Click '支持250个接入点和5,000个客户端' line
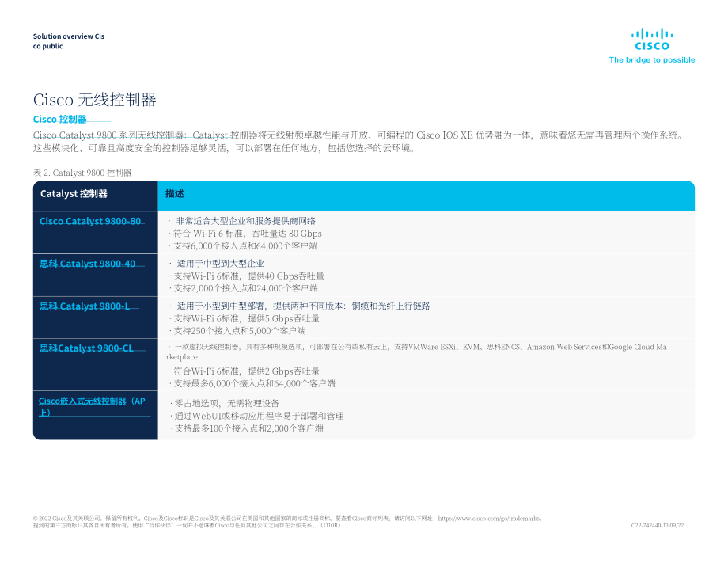728x563 pixels. point(240,331)
